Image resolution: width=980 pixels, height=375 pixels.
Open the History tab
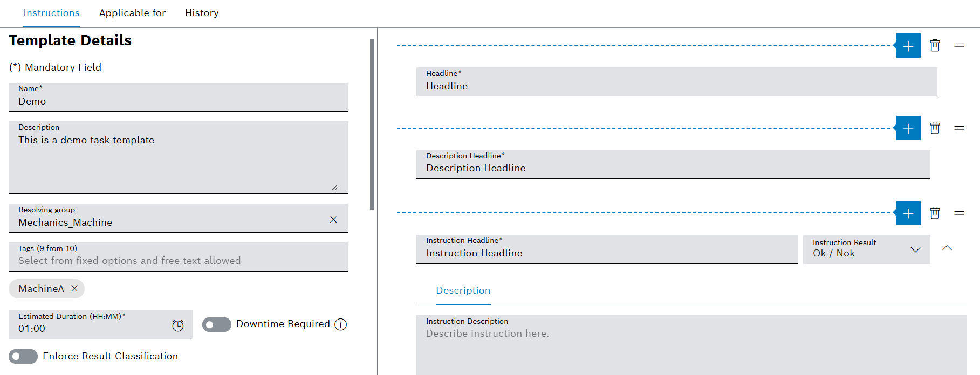pyautogui.click(x=202, y=13)
